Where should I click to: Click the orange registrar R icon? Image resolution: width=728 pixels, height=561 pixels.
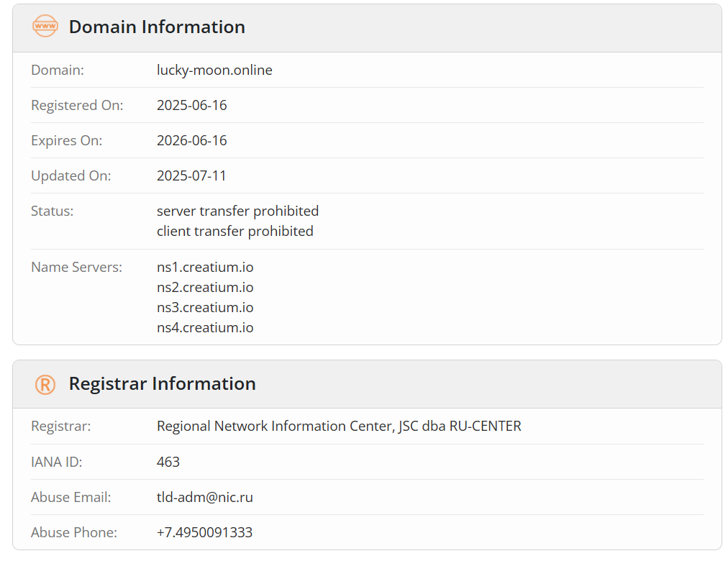point(45,385)
